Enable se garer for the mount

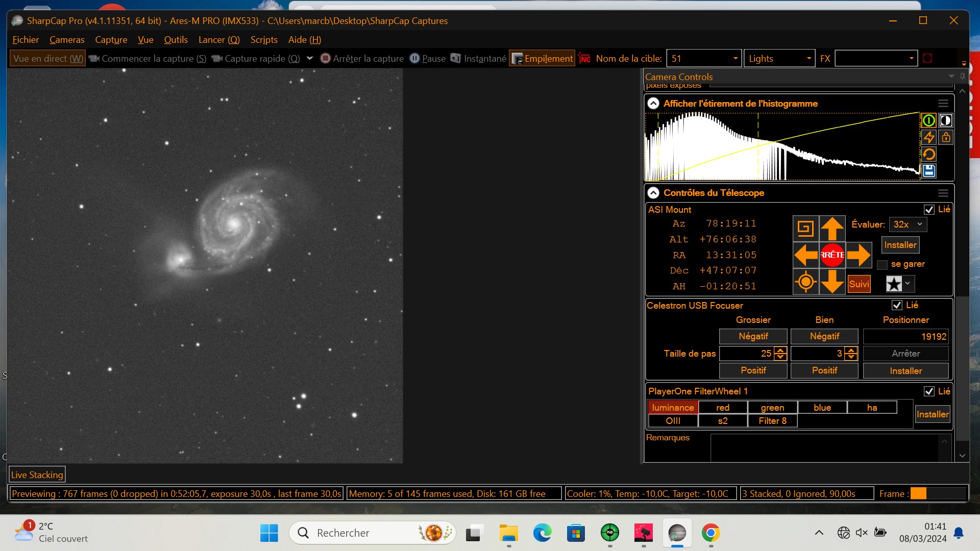[881, 264]
